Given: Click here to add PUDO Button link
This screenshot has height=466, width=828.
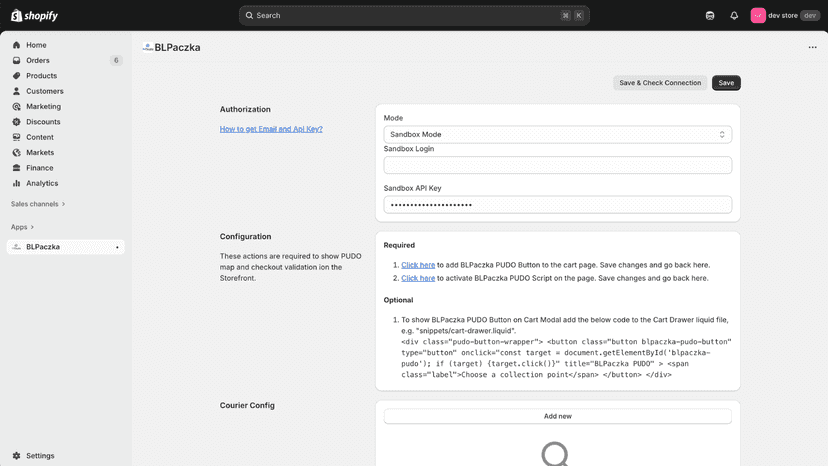Looking at the screenshot, I should pos(418,265).
